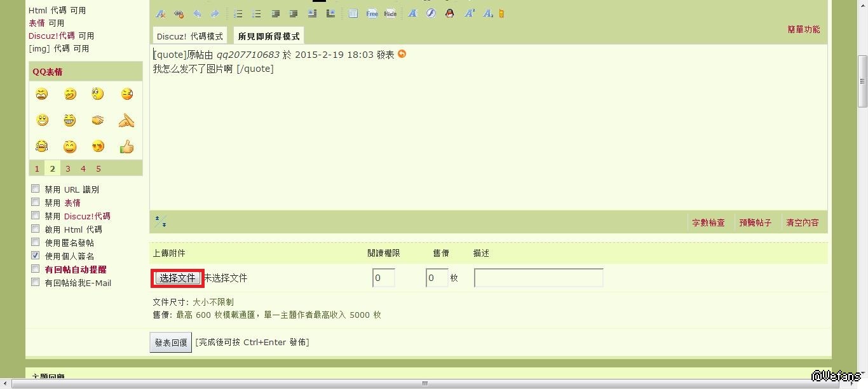Open the 表情 link in the left panel

(x=37, y=23)
